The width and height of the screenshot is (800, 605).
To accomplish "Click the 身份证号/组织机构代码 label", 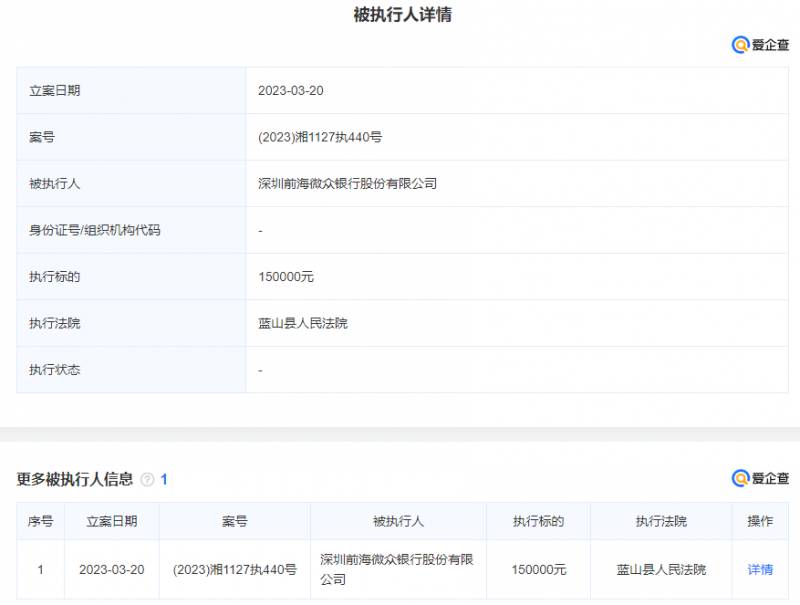I will point(94,230).
